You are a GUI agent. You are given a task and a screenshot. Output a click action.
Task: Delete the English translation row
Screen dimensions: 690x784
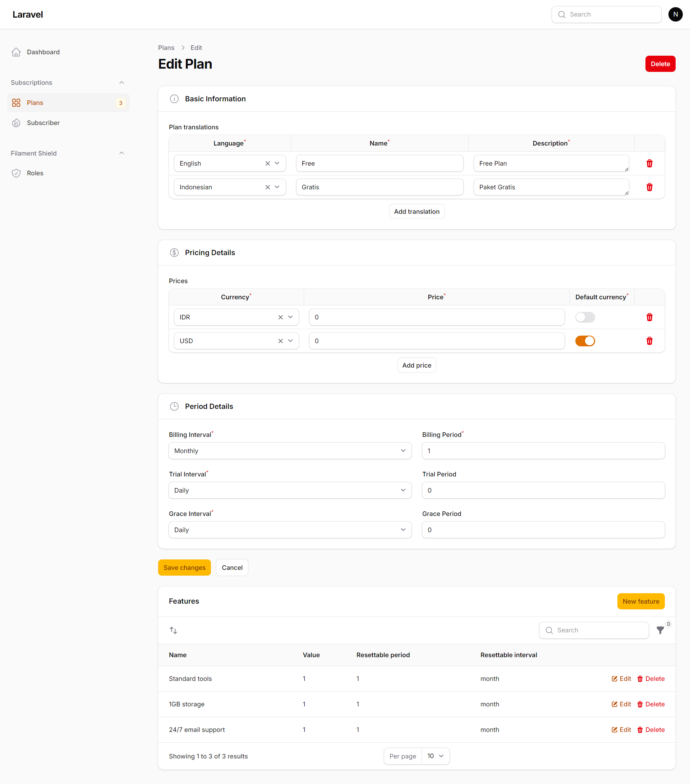coord(649,163)
